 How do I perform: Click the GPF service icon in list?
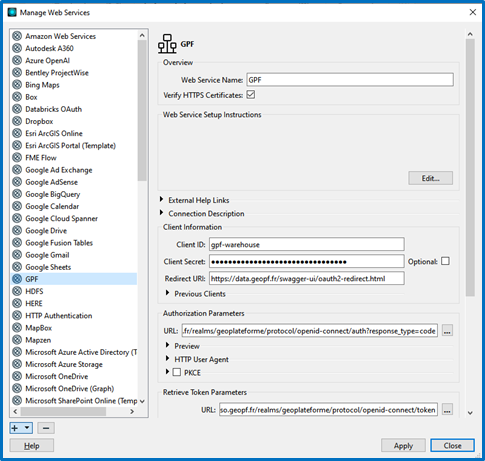[x=17, y=279]
